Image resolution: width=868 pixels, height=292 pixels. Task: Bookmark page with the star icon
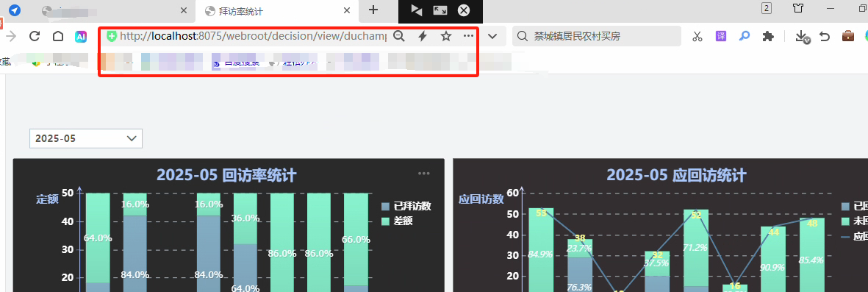pyautogui.click(x=445, y=37)
